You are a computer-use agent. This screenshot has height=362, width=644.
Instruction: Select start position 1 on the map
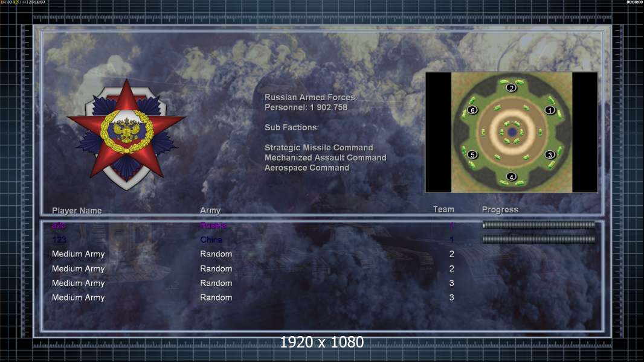550,110
